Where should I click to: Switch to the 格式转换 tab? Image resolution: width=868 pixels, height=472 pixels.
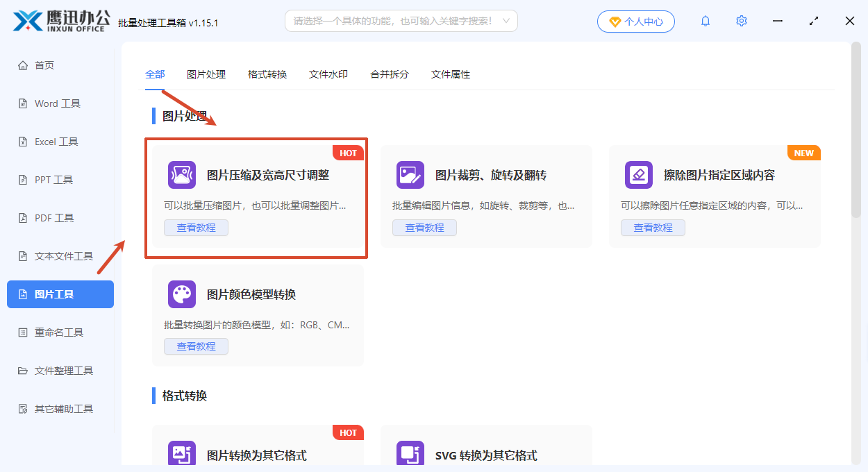[x=267, y=74]
